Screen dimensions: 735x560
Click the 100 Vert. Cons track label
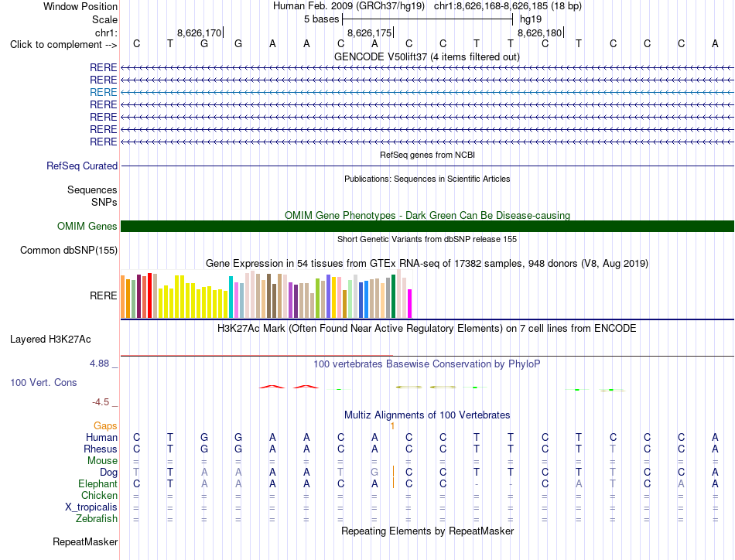[43, 382]
